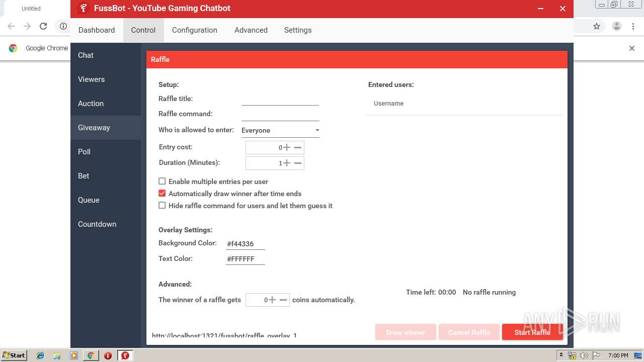Viewport: 644px width, 362px height.
Task: Go forward in Chrome window
Action: click(27, 26)
